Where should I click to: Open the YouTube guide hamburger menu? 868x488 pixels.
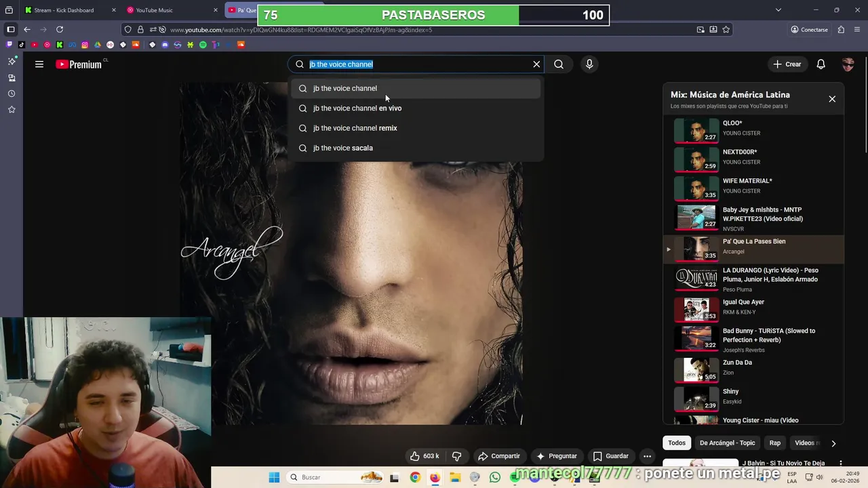tap(39, 64)
